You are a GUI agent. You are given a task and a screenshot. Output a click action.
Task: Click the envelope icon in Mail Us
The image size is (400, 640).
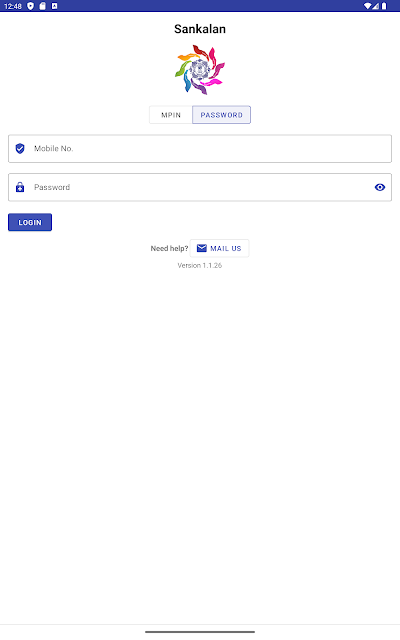(202, 248)
